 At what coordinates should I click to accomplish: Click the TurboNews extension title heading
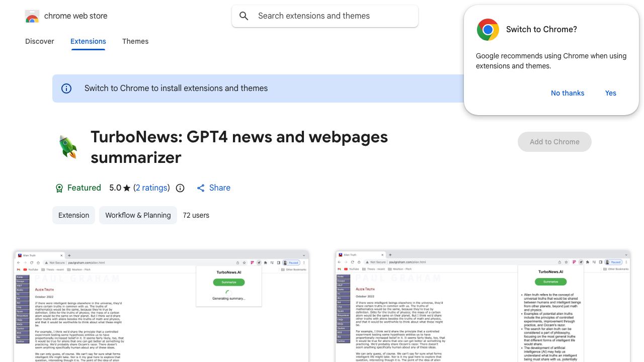tap(239, 147)
